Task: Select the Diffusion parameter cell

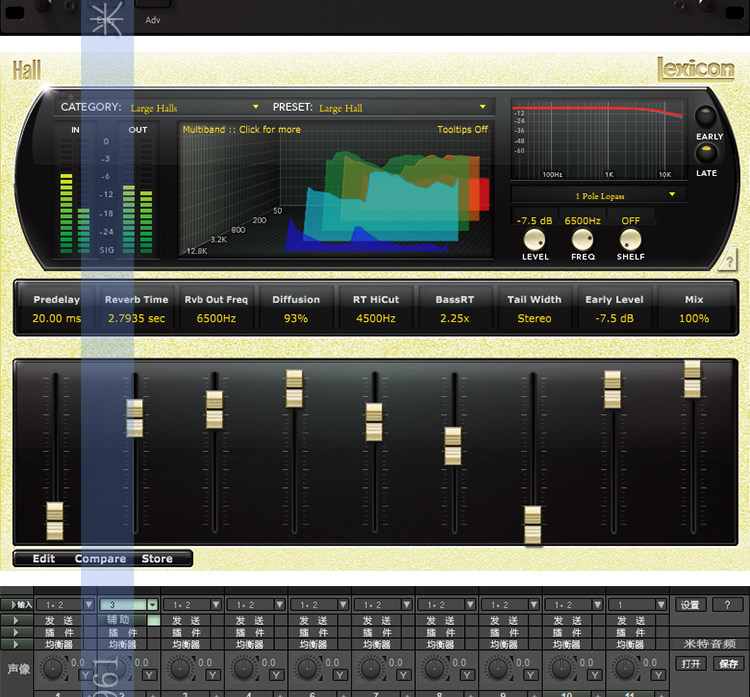Action: (296, 308)
